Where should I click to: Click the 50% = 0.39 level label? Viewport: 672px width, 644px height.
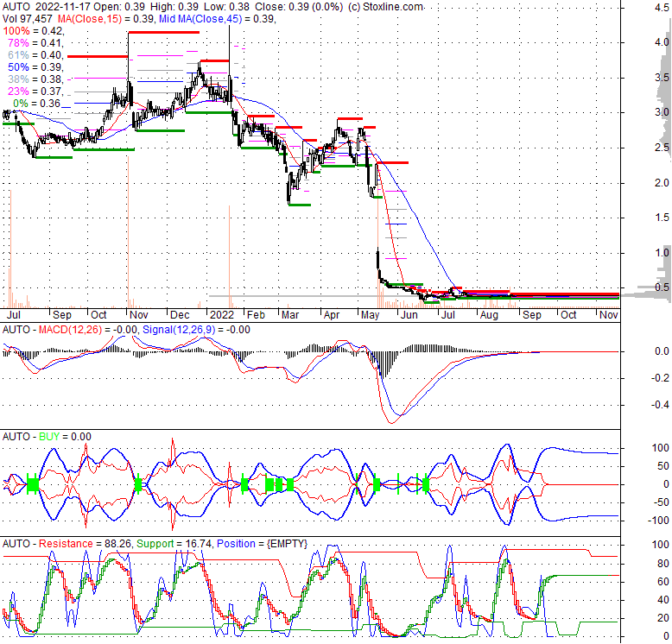35,66
